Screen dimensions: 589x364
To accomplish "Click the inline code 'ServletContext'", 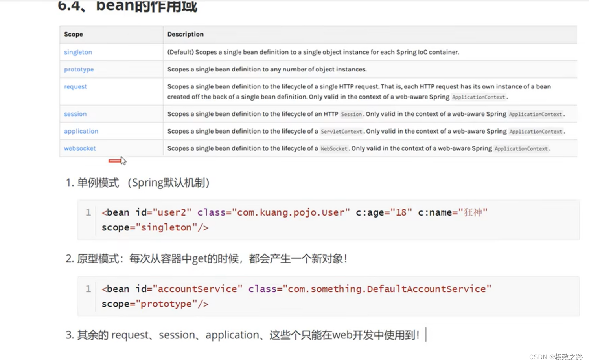I will pyautogui.click(x=341, y=132).
